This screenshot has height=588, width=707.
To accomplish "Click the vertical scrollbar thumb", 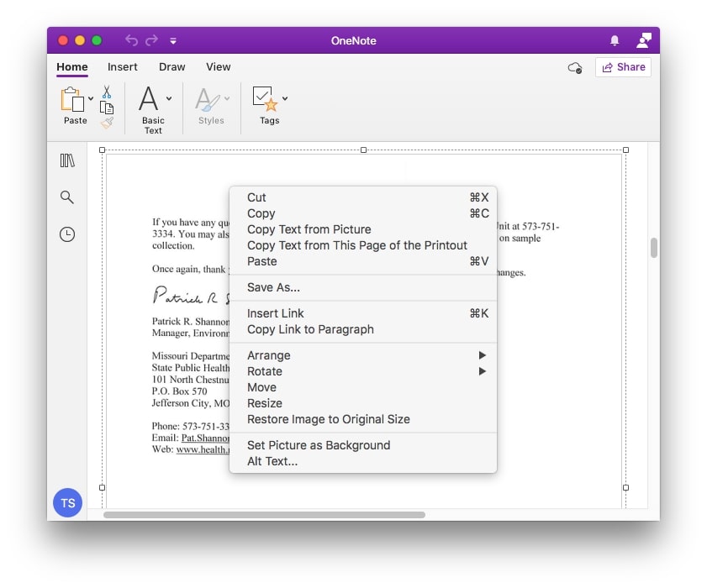I will [x=654, y=248].
